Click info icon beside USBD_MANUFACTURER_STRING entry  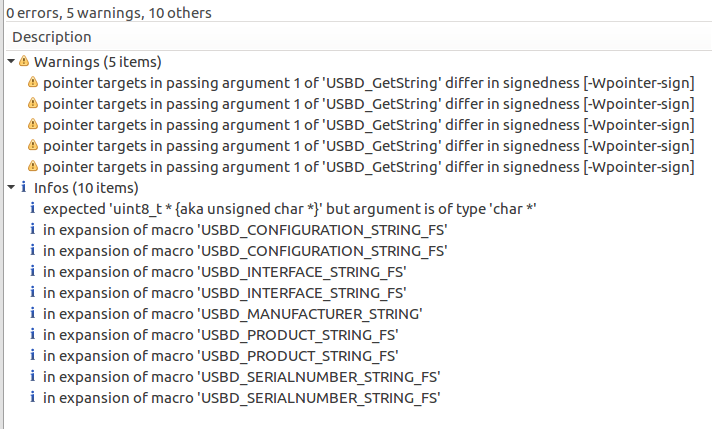33,314
